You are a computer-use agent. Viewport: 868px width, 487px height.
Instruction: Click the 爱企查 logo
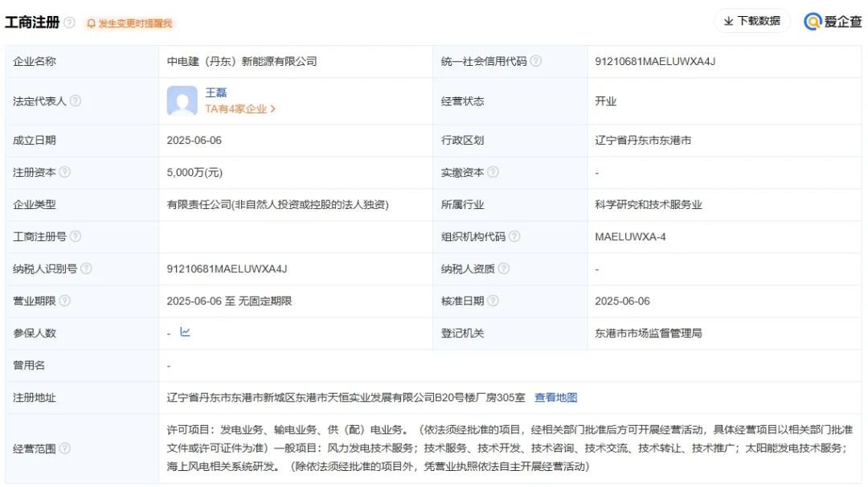point(833,22)
